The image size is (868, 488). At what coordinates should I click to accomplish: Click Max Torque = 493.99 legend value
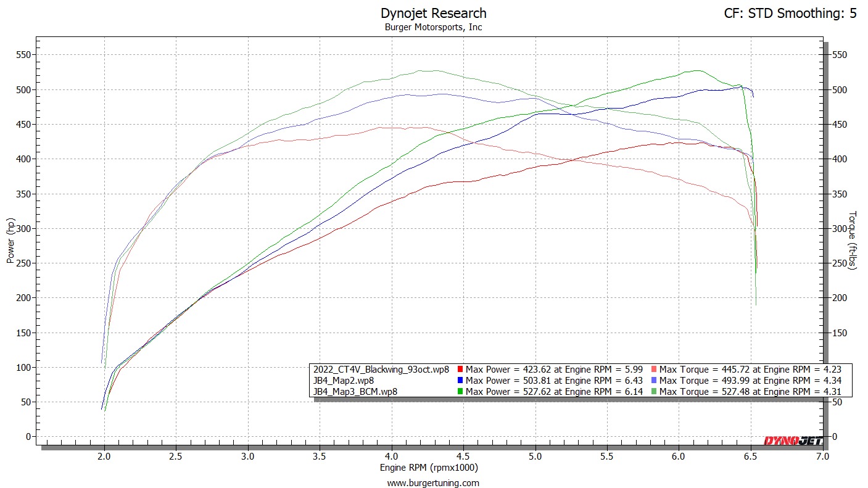pos(751,380)
